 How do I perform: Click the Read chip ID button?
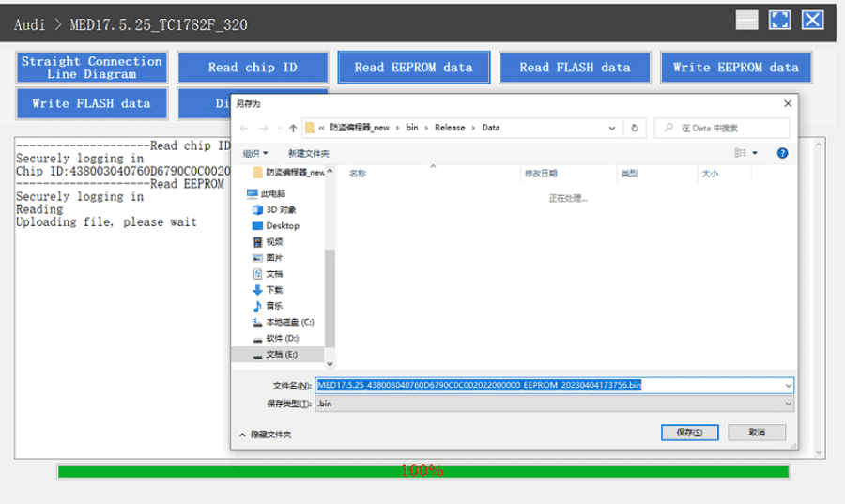pyautogui.click(x=253, y=68)
